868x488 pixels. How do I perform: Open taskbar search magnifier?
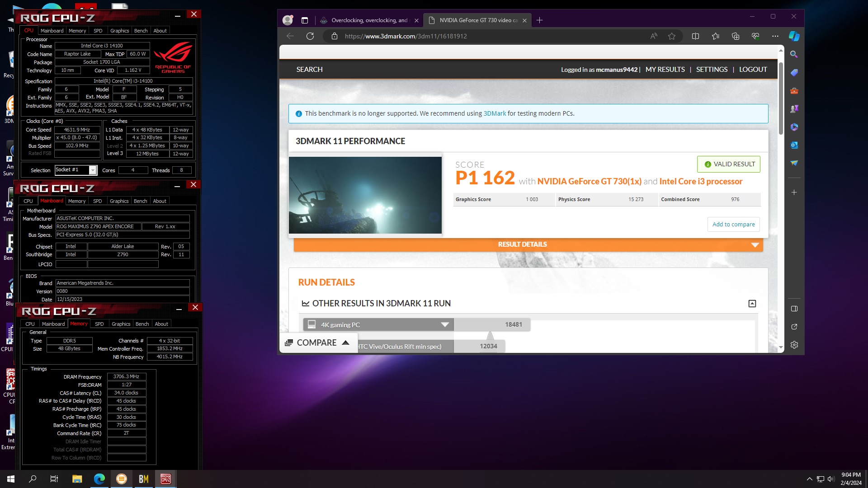[x=33, y=479]
